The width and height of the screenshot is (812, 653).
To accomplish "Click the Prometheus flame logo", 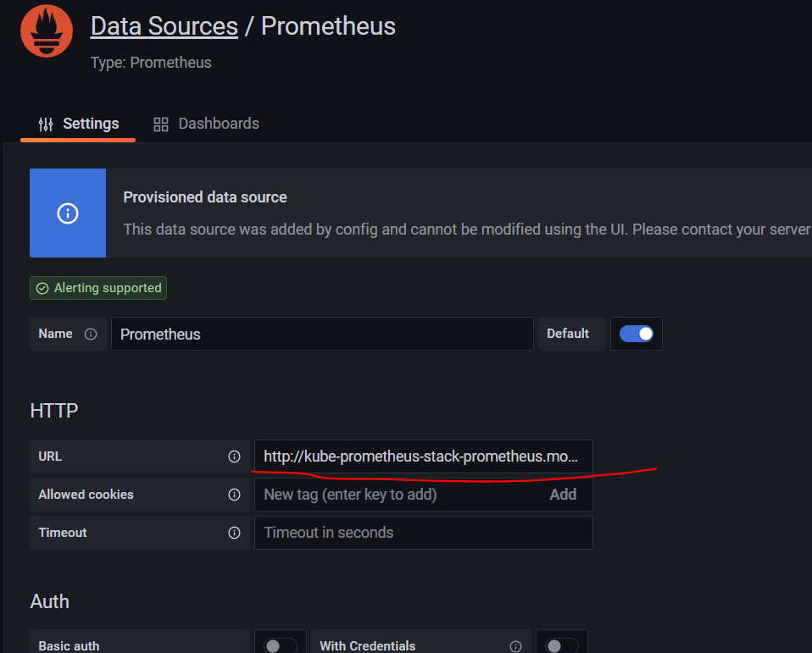I will click(47, 31).
